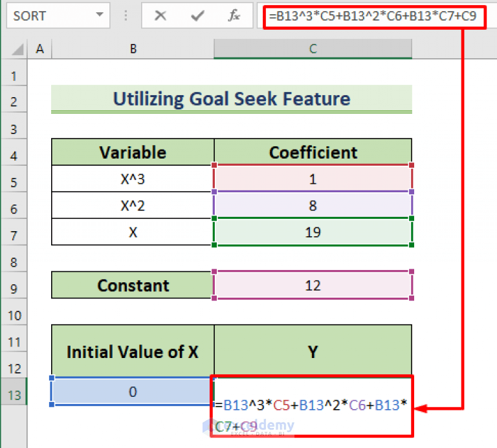Select row 7 header

click(14, 232)
